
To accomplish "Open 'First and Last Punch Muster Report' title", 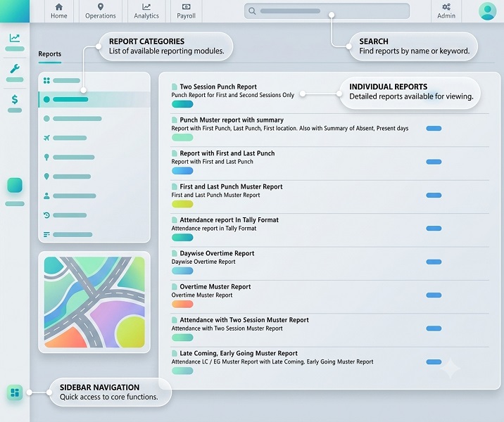I will click(231, 186).
